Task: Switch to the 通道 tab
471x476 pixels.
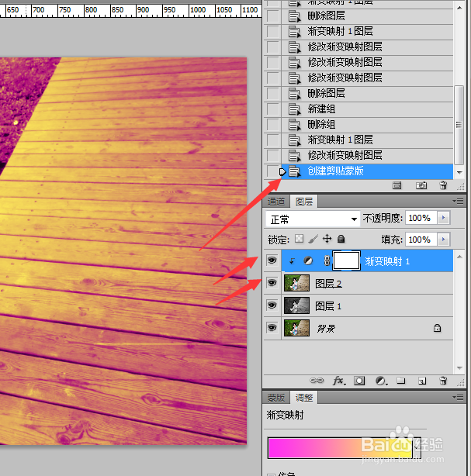Action: [x=276, y=202]
